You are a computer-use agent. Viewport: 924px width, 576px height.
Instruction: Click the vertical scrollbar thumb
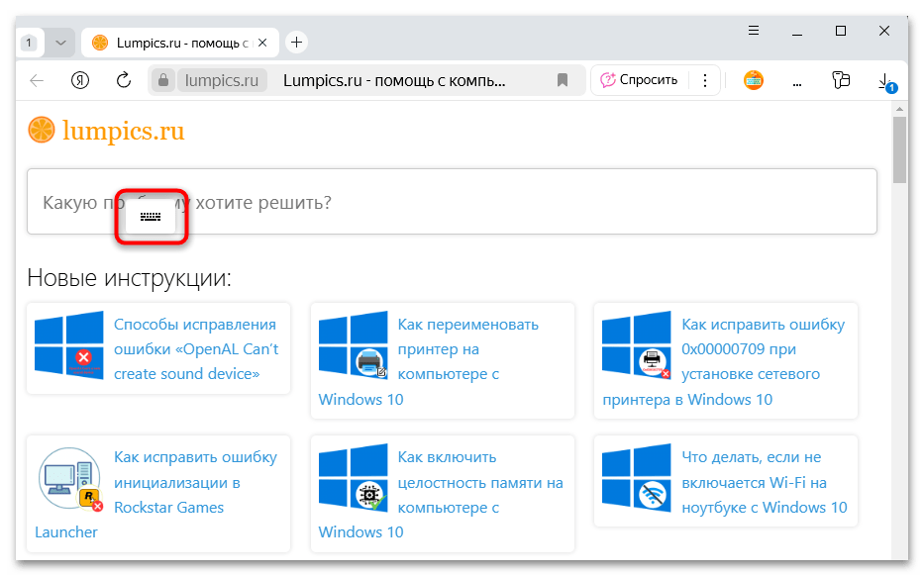pyautogui.click(x=898, y=150)
